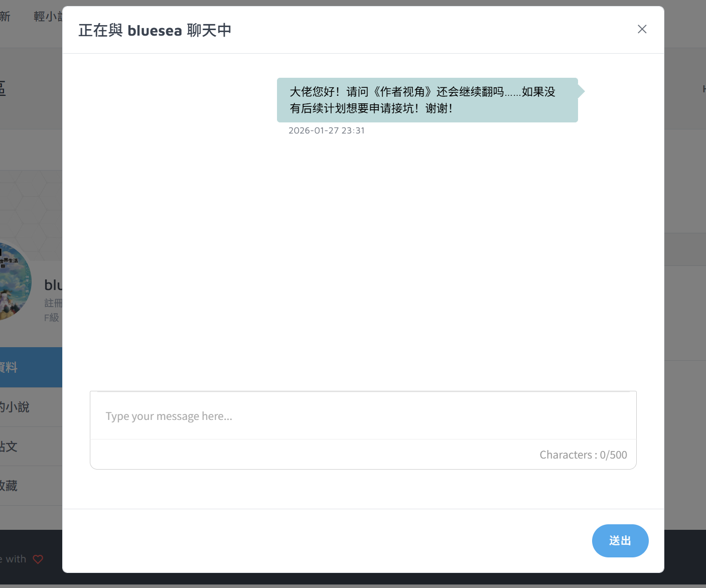Click the red heart icon in footer
The width and height of the screenshot is (706, 588).
(38, 559)
